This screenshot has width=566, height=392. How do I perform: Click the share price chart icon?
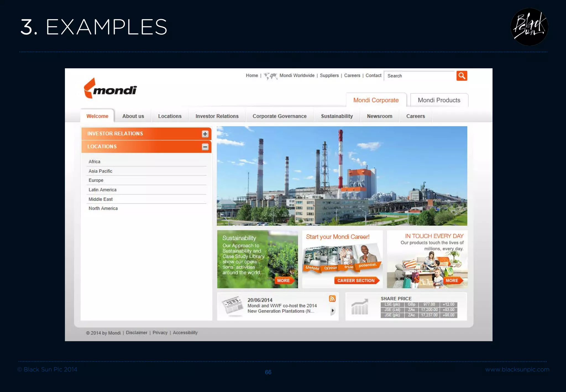click(360, 307)
